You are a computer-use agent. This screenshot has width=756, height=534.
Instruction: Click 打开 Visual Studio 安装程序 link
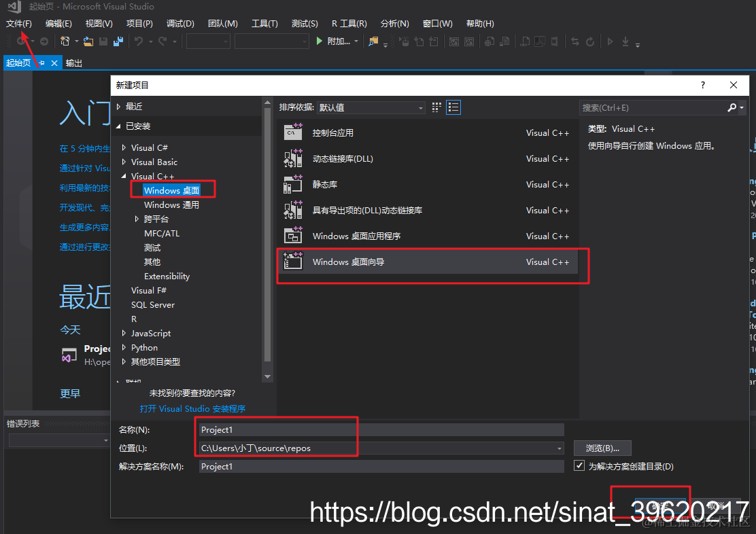192,409
